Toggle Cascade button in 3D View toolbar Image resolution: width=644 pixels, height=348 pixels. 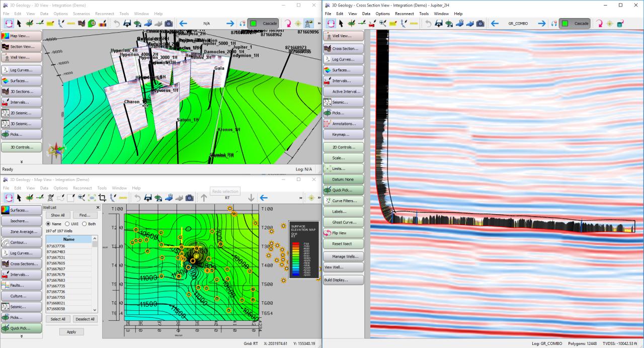(264, 24)
